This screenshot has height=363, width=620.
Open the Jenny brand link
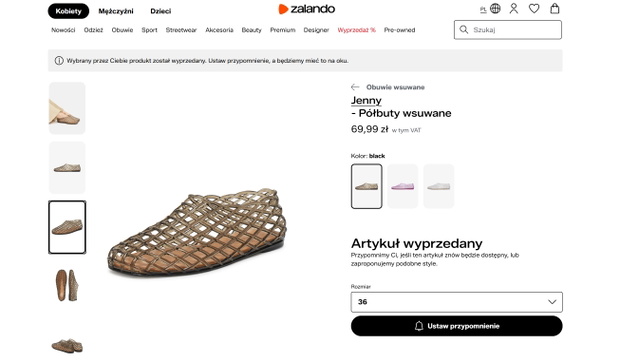click(x=366, y=100)
